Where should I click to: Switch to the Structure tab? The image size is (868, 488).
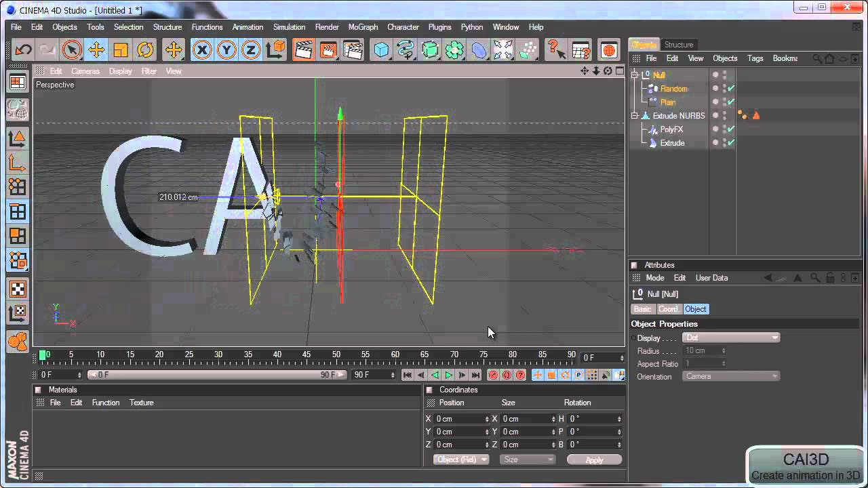point(679,45)
